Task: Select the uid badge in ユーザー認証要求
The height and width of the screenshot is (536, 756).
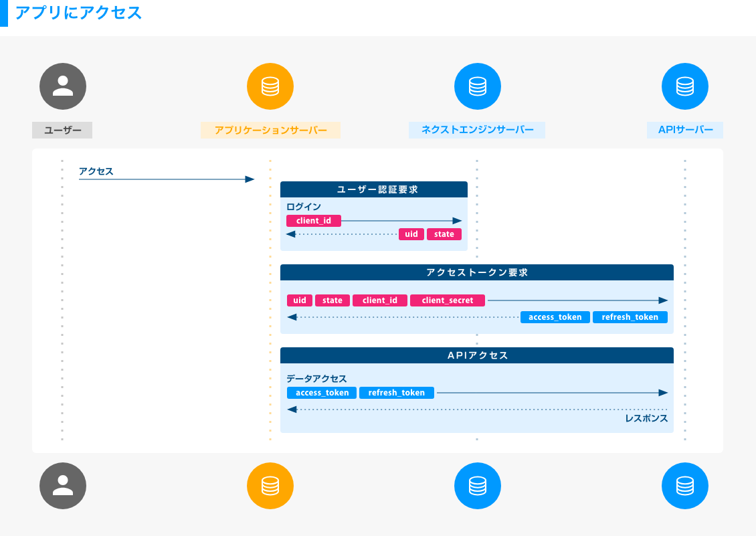Action: (x=411, y=234)
